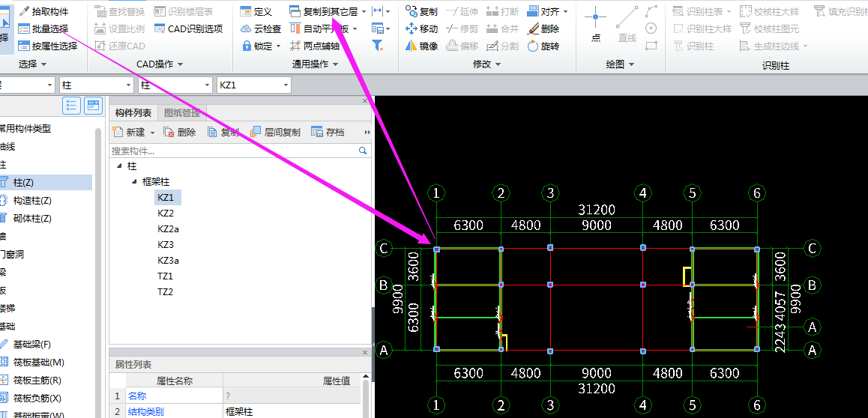Select 砌体柱(Z) in navigation tree
The height and width of the screenshot is (418, 868).
[32, 219]
